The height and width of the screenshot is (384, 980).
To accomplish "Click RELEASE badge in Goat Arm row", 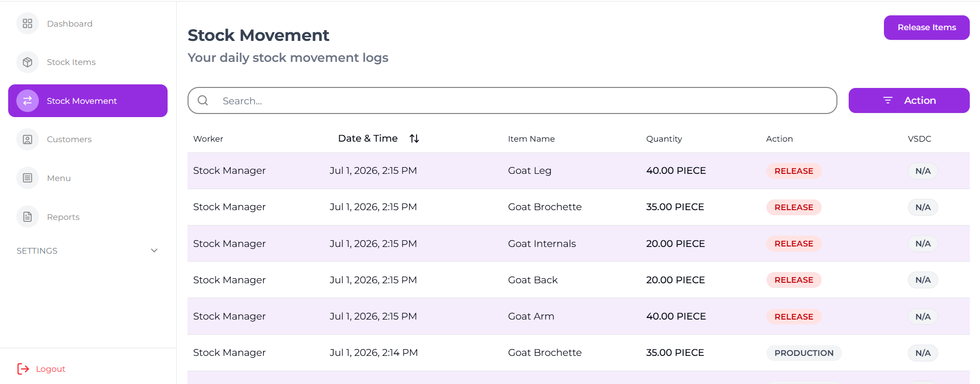I will (x=794, y=317).
